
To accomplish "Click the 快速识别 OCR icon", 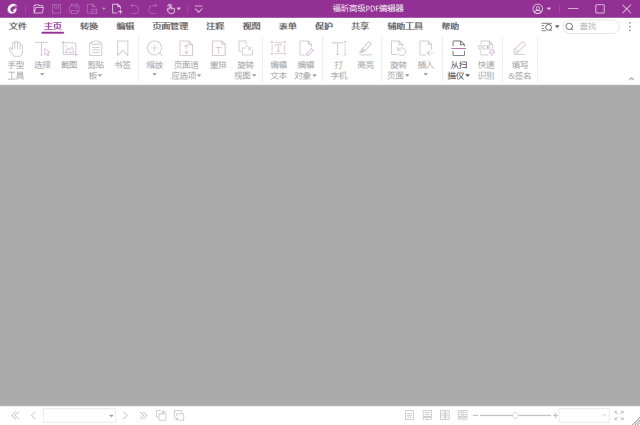I will pyautogui.click(x=486, y=60).
